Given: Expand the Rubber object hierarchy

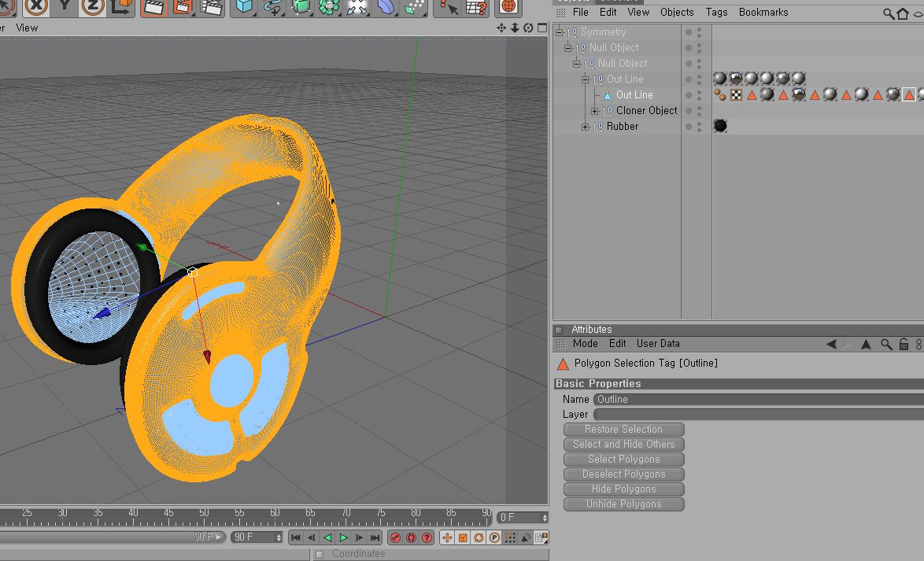Looking at the screenshot, I should click(585, 127).
